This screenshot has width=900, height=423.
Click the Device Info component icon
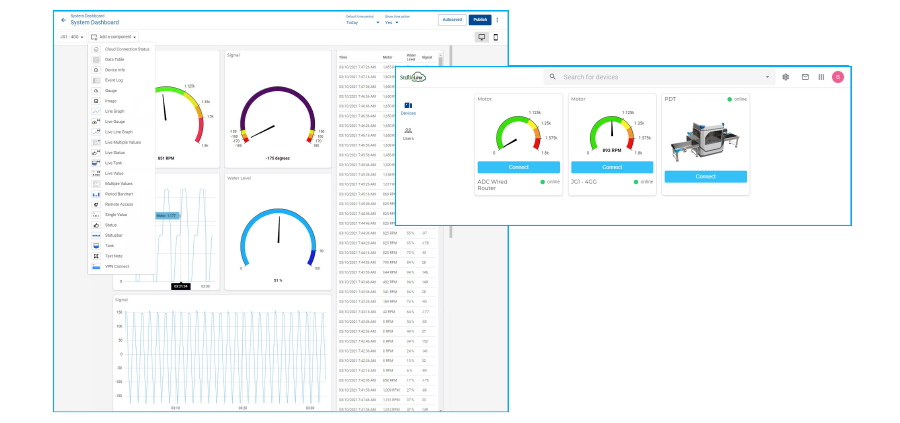coord(96,70)
